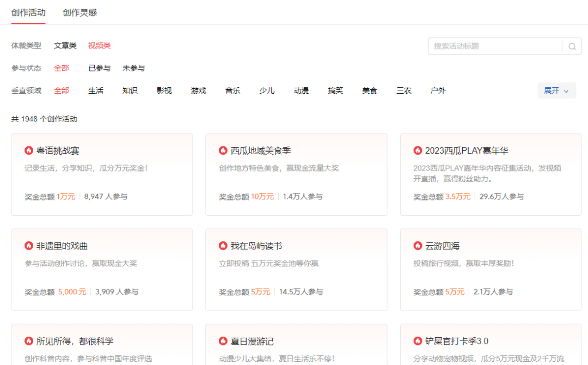Expand the 展开 category list

click(x=552, y=90)
